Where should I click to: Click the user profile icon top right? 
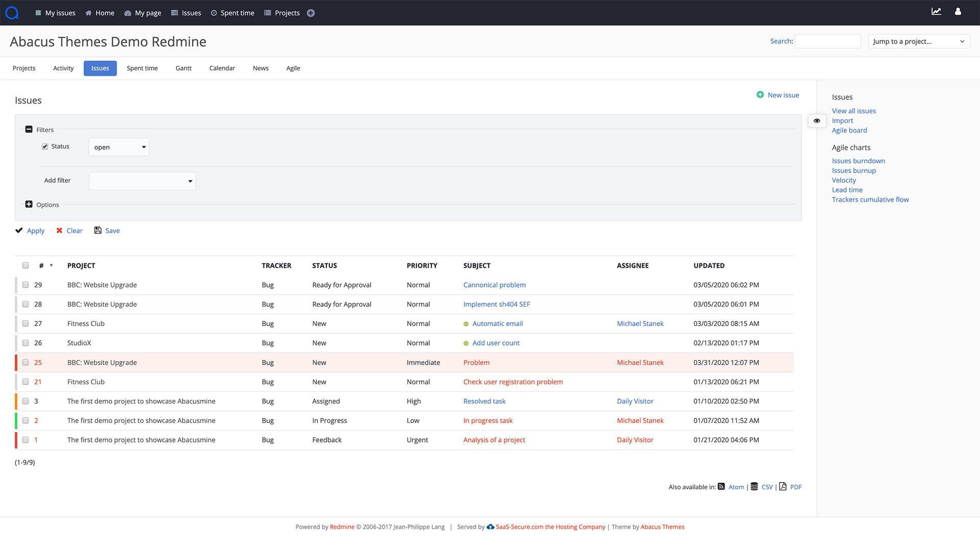tap(959, 12)
